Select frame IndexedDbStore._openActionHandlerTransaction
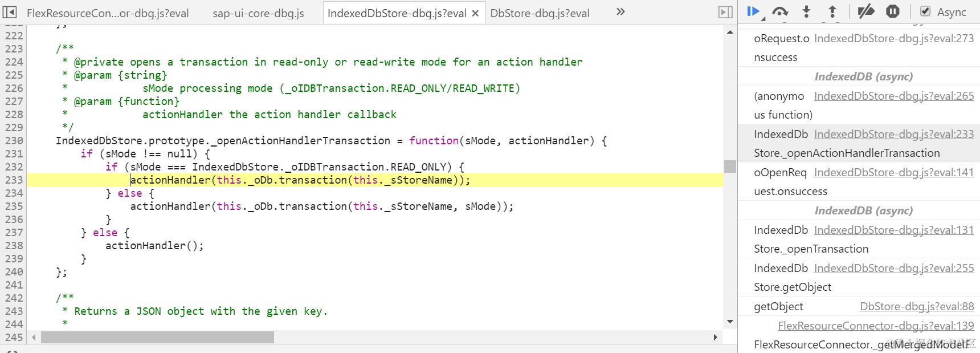This screenshot has height=353, width=980. 859,144
